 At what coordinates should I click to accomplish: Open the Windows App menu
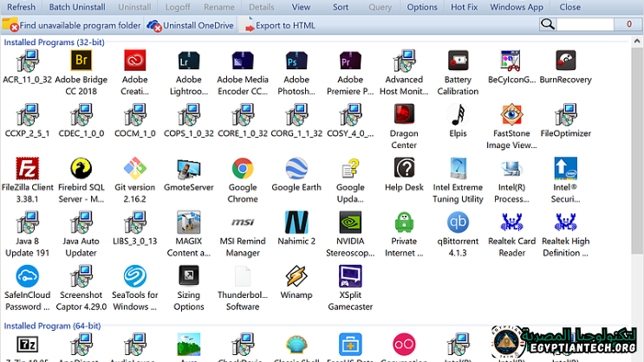(x=517, y=7)
